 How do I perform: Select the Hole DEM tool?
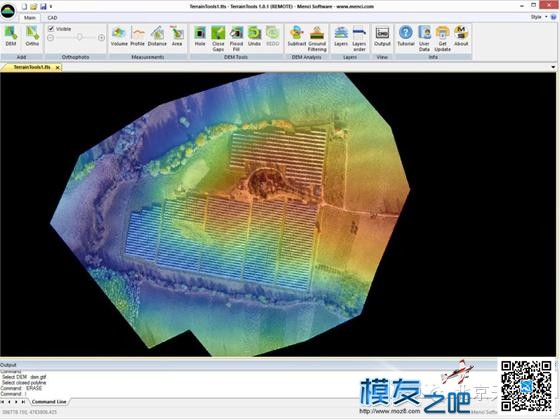pyautogui.click(x=200, y=36)
